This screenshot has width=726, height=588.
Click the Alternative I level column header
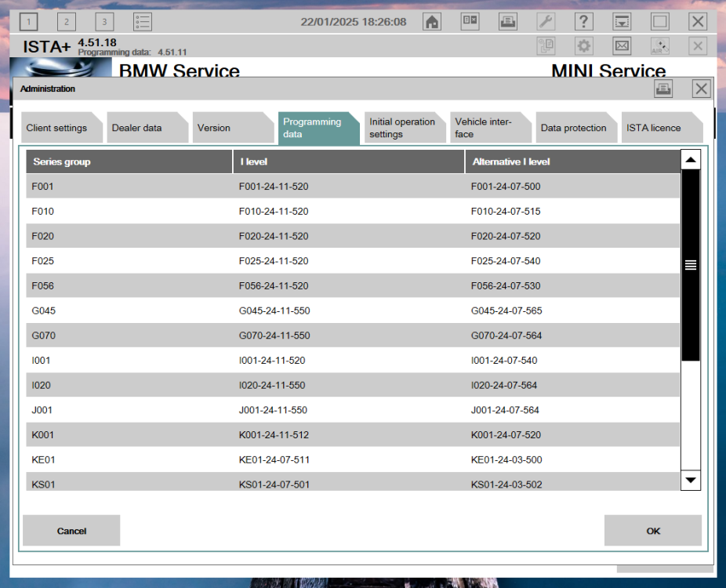(x=572, y=162)
